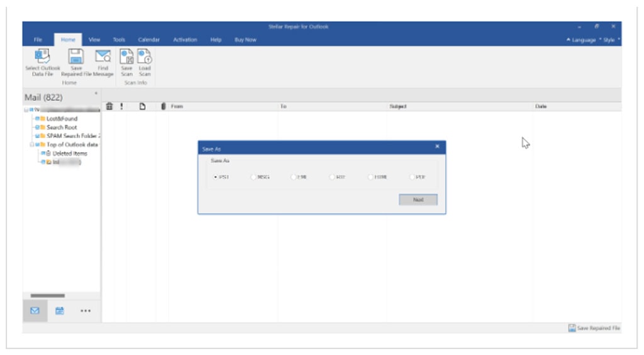Screen dimensions: 644x355
Task: Select the EML radio option
Action: click(x=293, y=177)
